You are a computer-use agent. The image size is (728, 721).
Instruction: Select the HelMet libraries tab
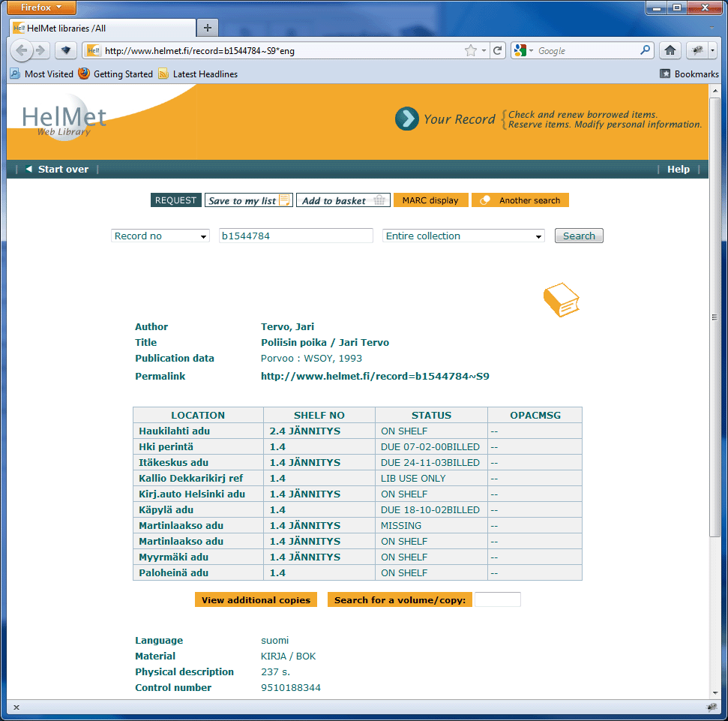click(101, 28)
